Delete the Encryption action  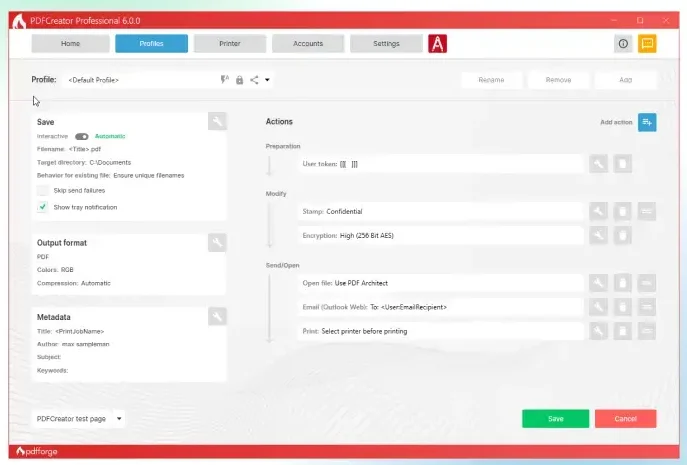tap(622, 235)
